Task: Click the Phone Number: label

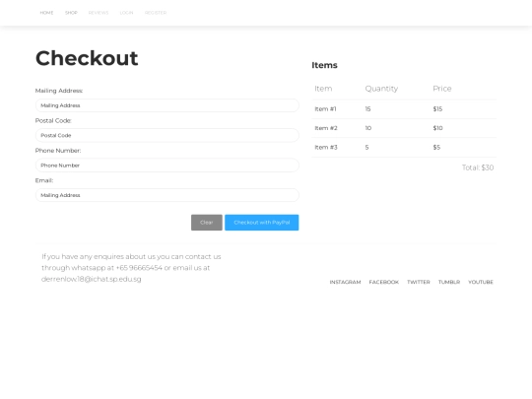Action: 58,151
